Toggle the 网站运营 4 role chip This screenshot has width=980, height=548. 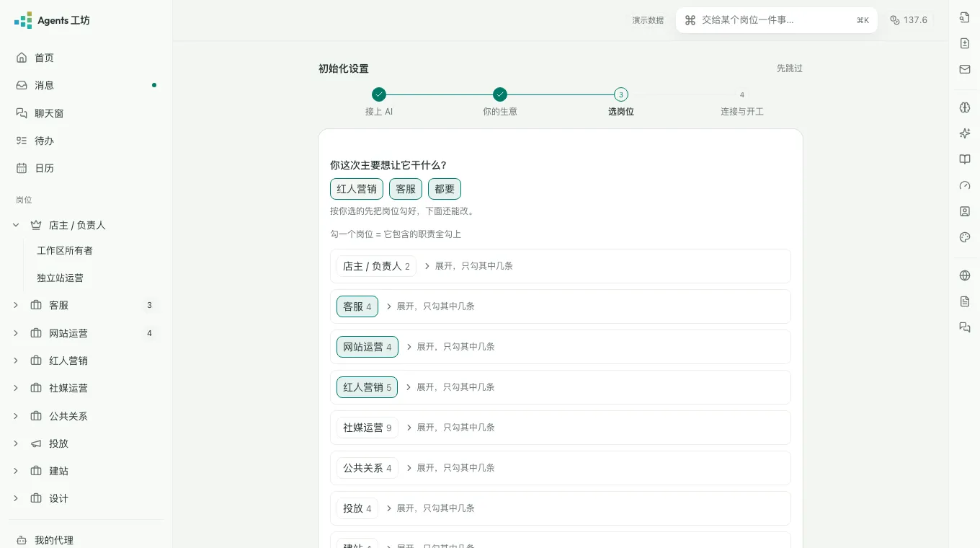coord(367,347)
